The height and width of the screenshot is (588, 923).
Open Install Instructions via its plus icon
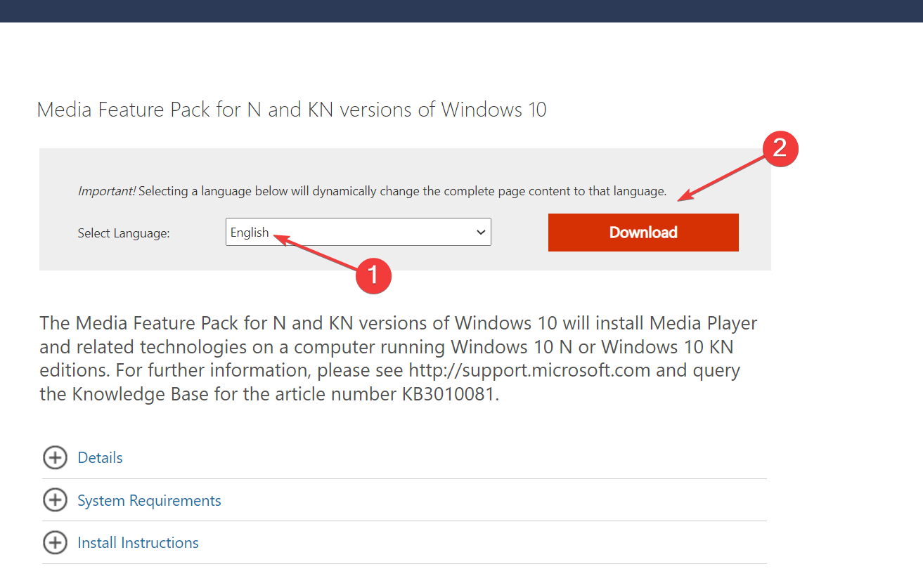(55, 543)
